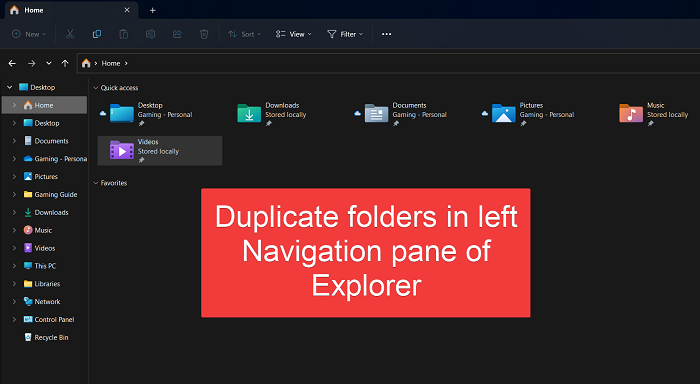The image size is (700, 384).
Task: Open the View dropdown
Action: (x=293, y=34)
